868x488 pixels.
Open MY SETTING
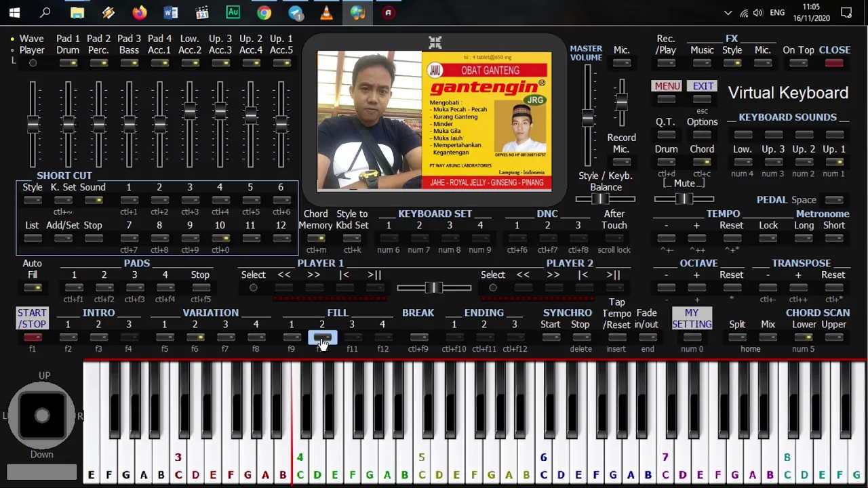click(x=692, y=319)
